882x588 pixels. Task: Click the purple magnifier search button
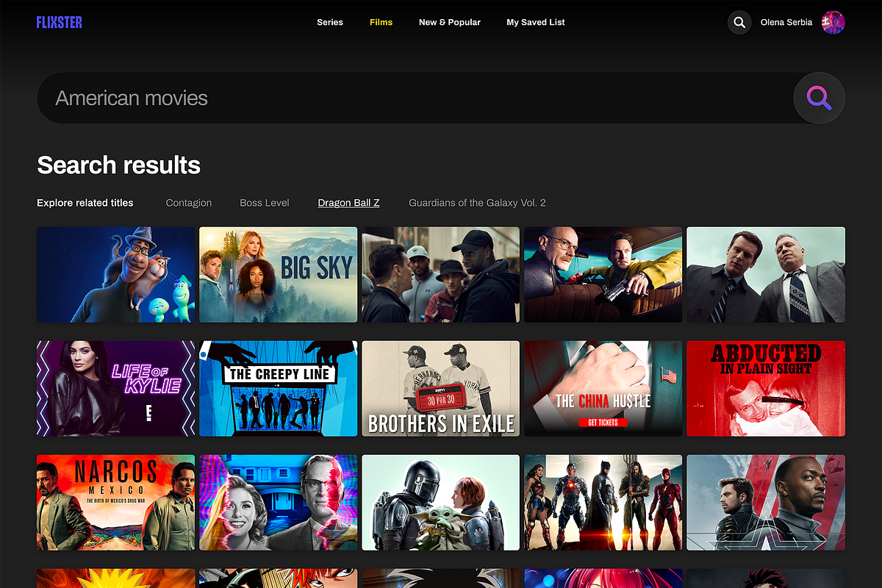tap(819, 98)
